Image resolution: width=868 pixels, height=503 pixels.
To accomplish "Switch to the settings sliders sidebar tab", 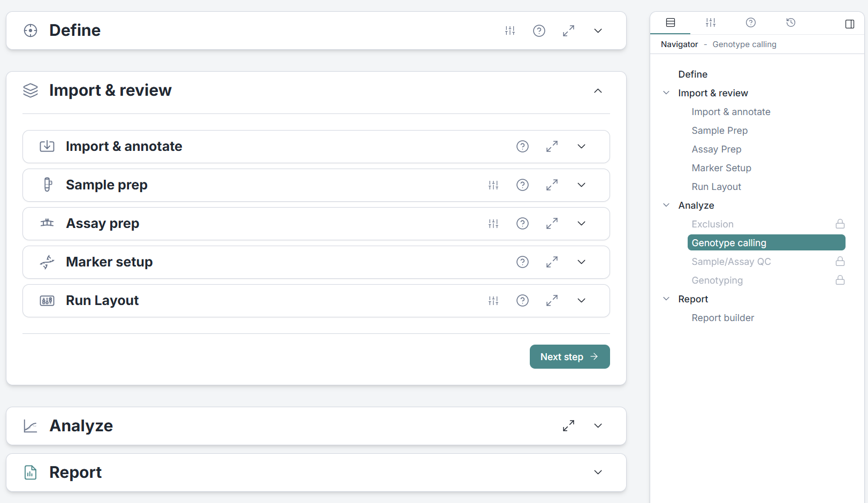I will [x=710, y=22].
